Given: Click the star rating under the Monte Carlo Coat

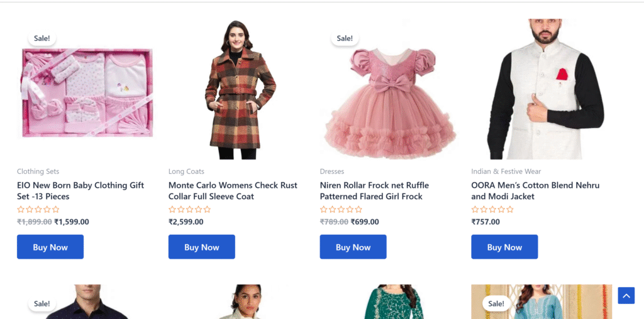Looking at the screenshot, I should (x=190, y=210).
